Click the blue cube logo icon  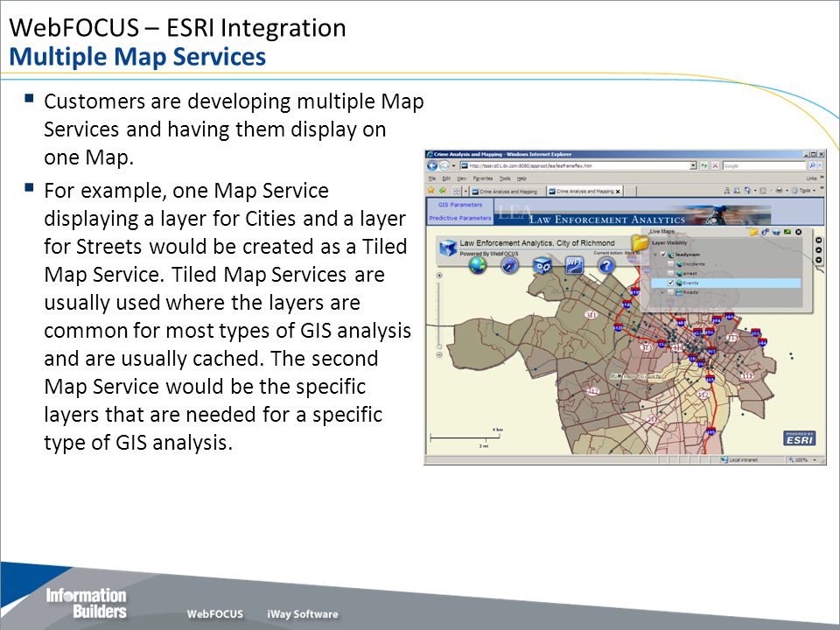(x=447, y=248)
